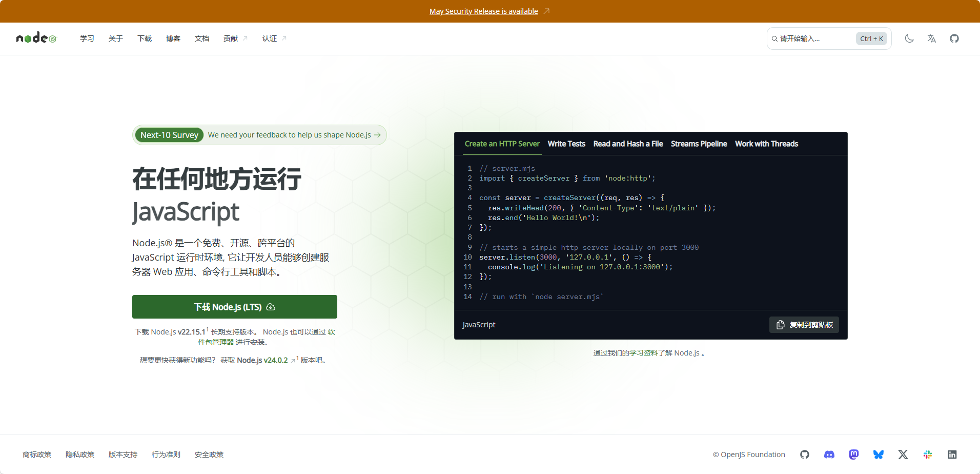The height and width of the screenshot is (474, 980).
Task: Click the search magnifier icon
Action: click(x=774, y=38)
